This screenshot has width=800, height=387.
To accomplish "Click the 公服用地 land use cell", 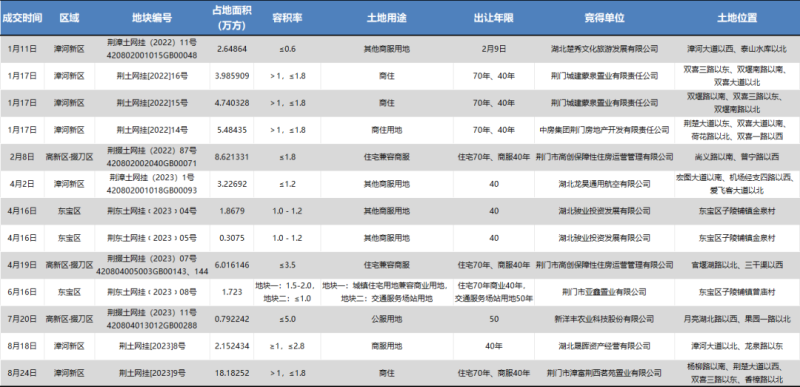I will click(x=387, y=319).
